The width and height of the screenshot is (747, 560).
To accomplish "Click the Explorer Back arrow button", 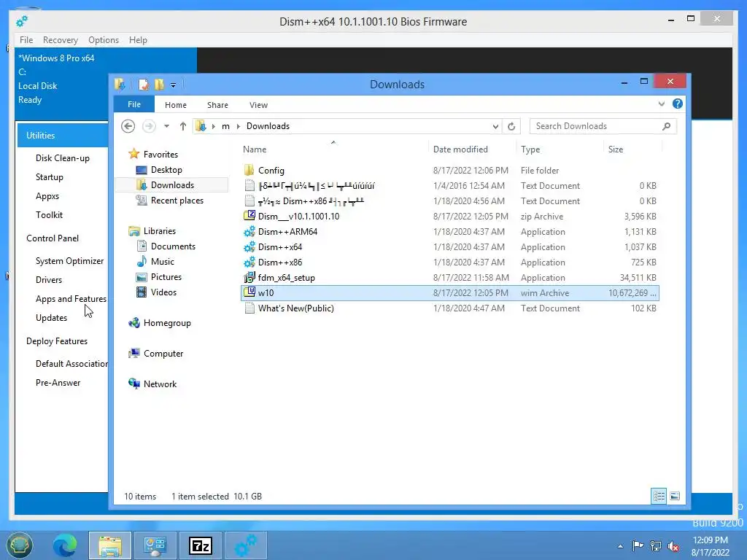I will pyautogui.click(x=128, y=126).
